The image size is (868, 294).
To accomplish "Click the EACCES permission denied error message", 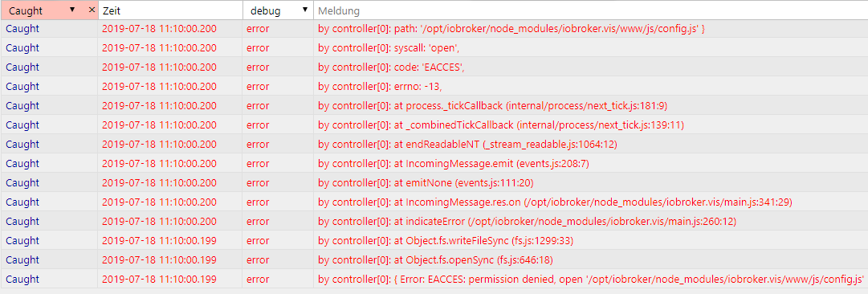I will [591, 279].
